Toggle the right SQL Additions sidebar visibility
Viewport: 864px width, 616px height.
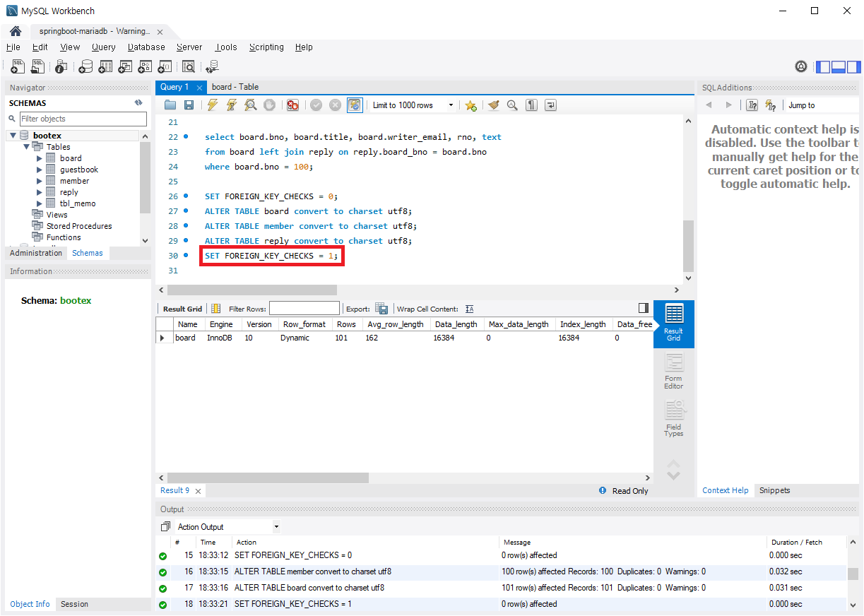(x=854, y=67)
